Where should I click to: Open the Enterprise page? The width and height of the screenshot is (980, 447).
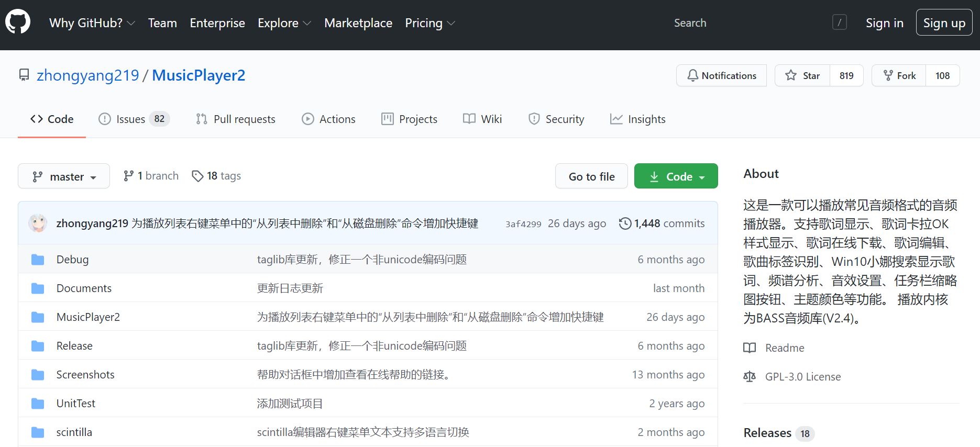coord(217,23)
